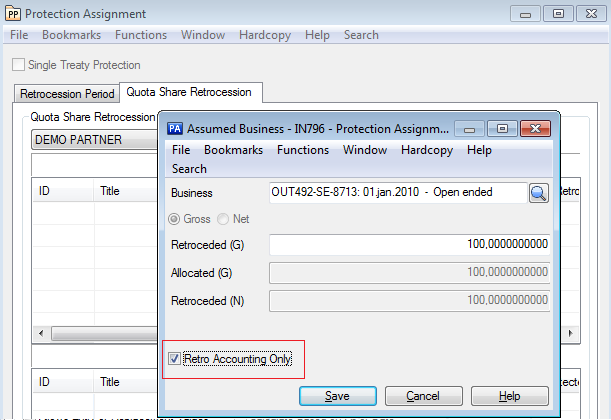Select the Net radio button
611x420 pixels.
(223, 219)
